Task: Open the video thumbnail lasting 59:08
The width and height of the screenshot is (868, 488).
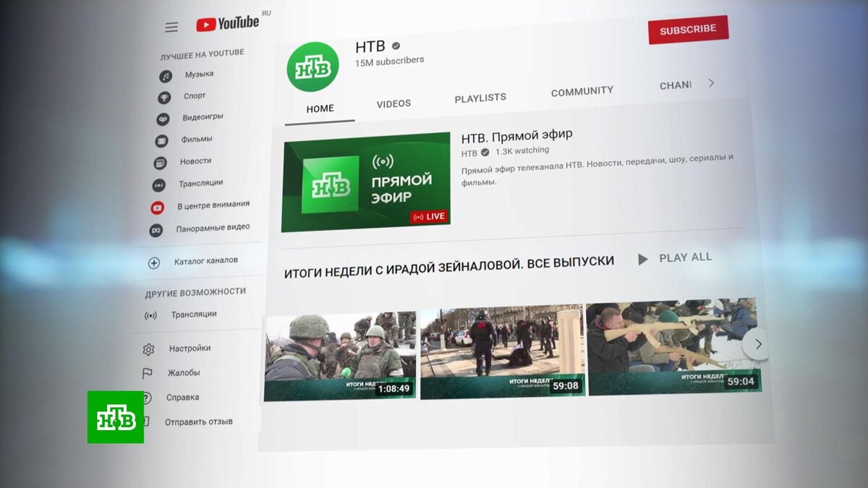Action: point(502,352)
